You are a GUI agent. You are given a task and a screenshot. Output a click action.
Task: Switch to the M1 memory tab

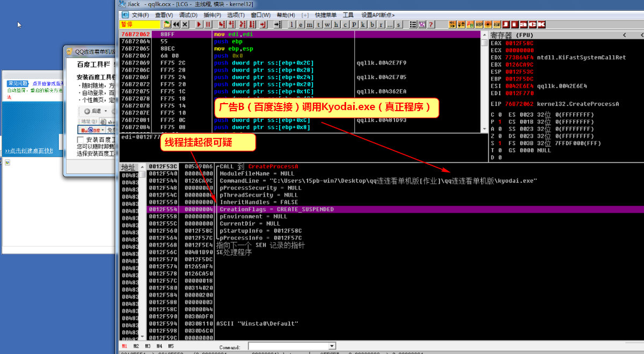(x=125, y=346)
